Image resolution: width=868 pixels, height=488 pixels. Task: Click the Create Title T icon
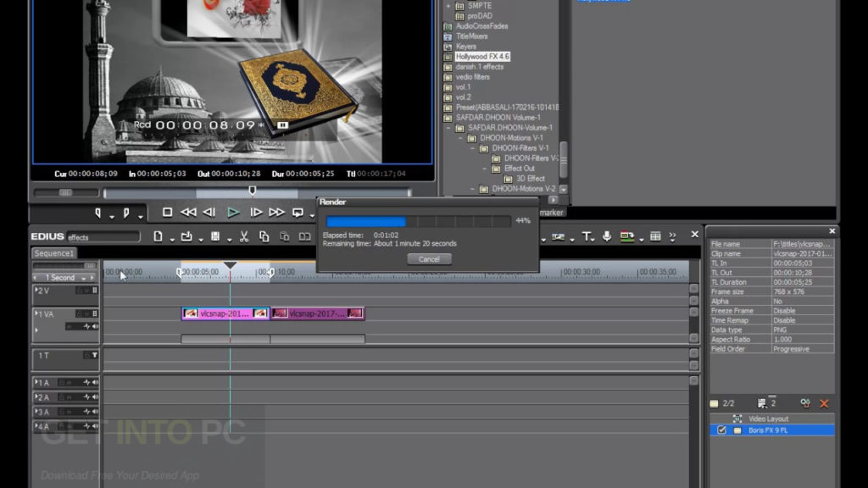click(x=587, y=236)
